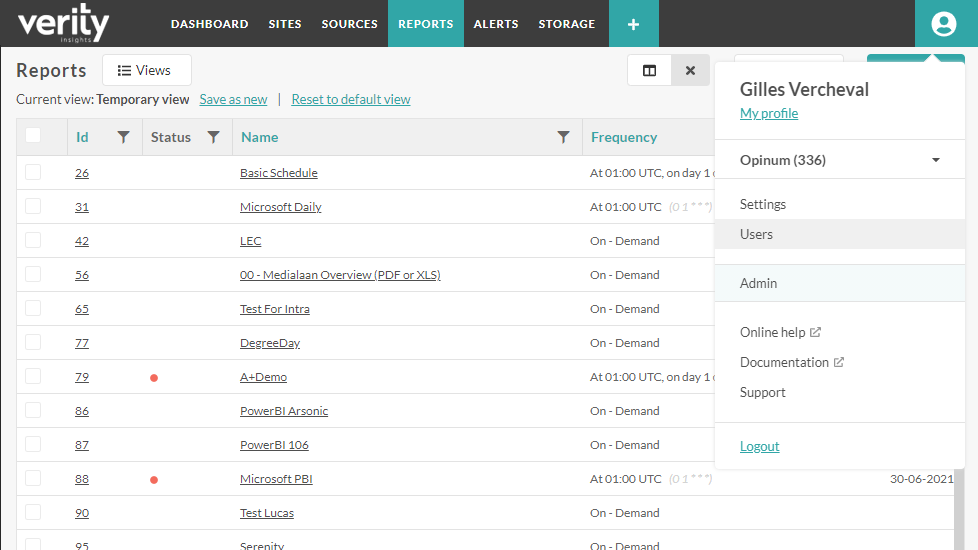The image size is (978, 550).
Task: Expand the Opinum (336) account dropdown
Action: 935,160
